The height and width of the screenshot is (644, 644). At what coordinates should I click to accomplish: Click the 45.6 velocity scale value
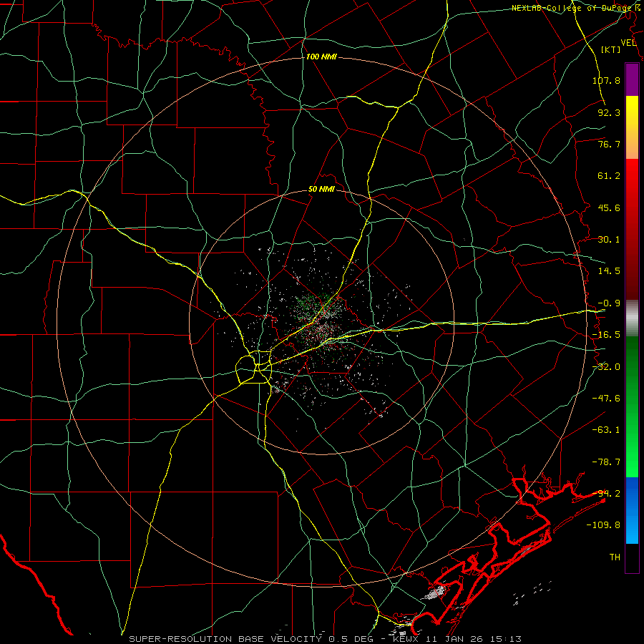609,208
